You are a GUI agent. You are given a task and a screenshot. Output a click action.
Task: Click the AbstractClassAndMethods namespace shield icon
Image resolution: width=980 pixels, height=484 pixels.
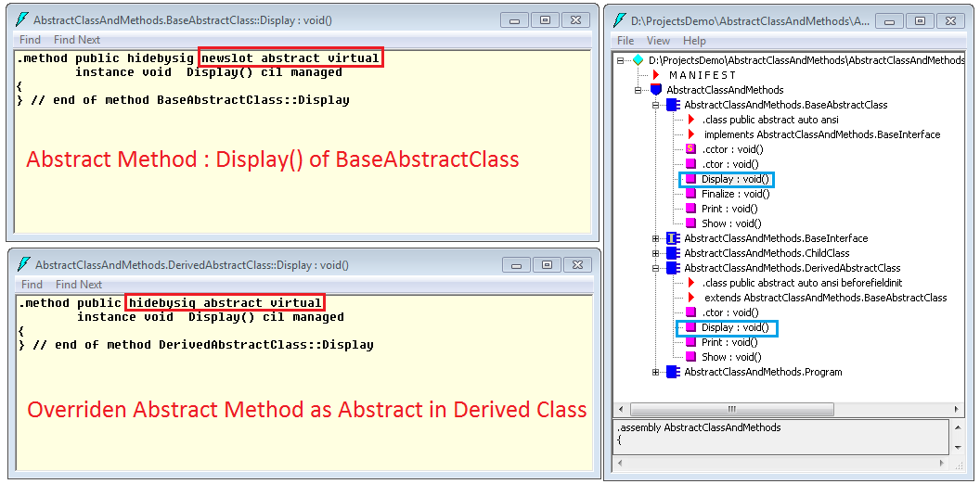655,90
